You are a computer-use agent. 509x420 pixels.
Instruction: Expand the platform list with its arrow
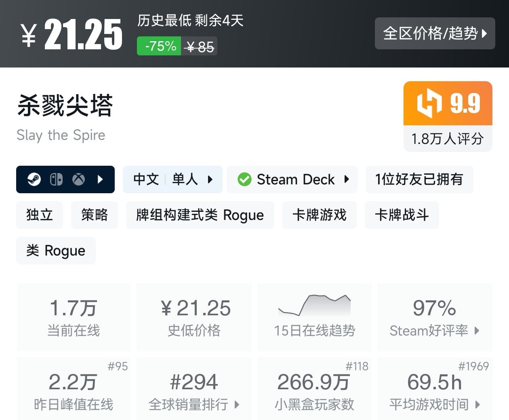(x=100, y=179)
